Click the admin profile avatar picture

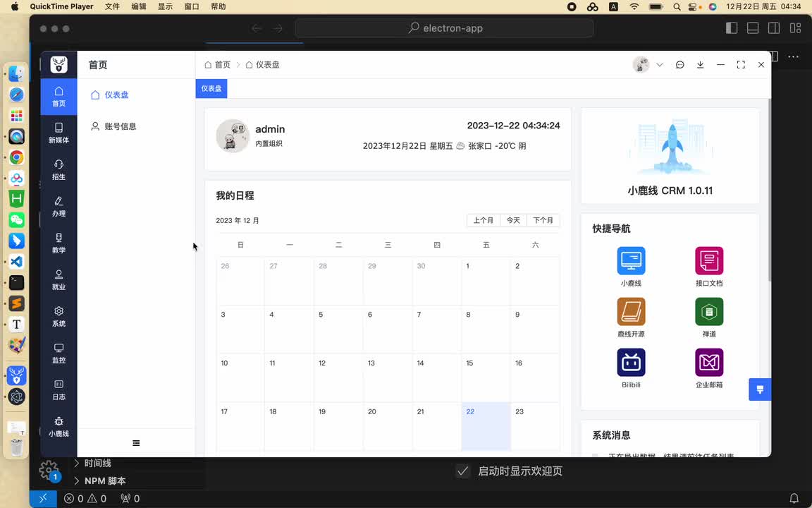click(233, 135)
